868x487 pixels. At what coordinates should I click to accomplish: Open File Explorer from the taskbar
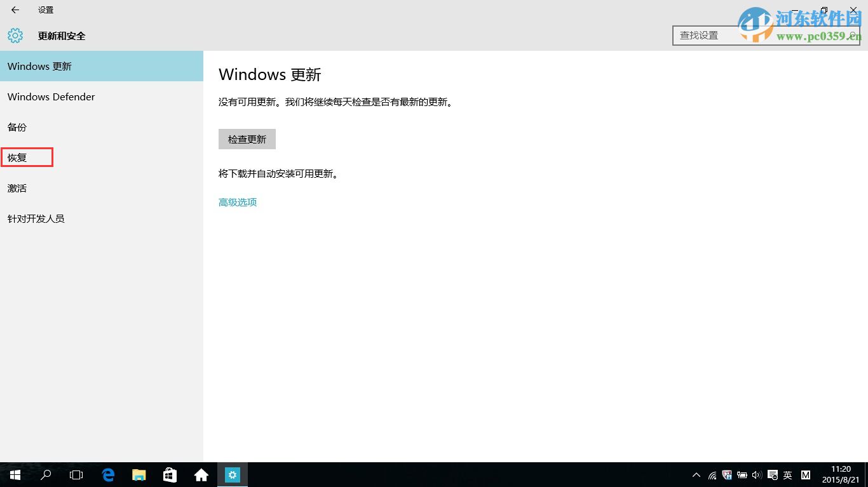tap(139, 474)
